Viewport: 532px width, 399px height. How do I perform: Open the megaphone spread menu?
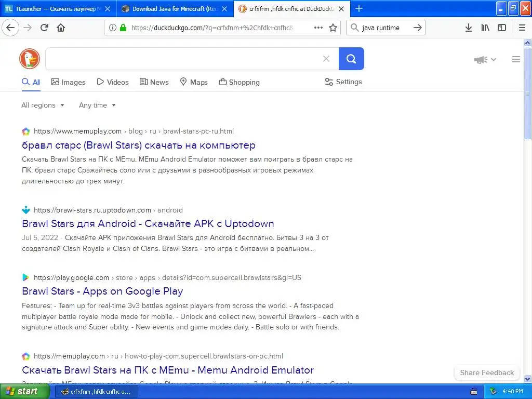tap(485, 60)
